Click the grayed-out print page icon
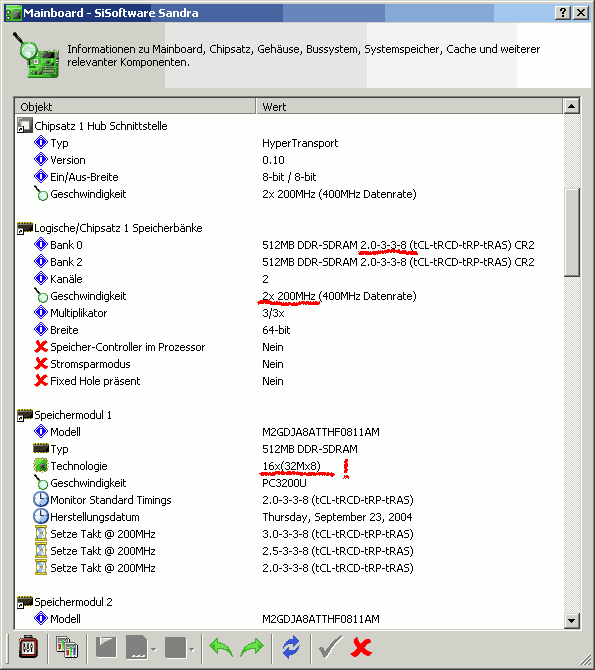 pyautogui.click(x=137, y=647)
